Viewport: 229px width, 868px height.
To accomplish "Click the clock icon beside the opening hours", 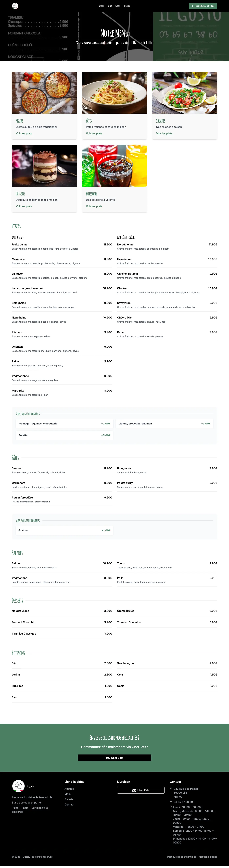I will (x=171, y=807).
